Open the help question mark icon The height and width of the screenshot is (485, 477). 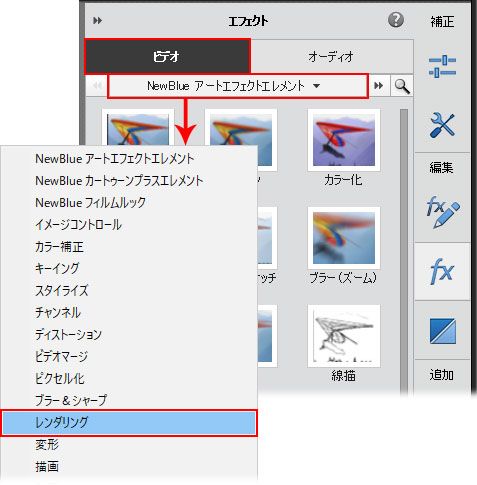396,20
